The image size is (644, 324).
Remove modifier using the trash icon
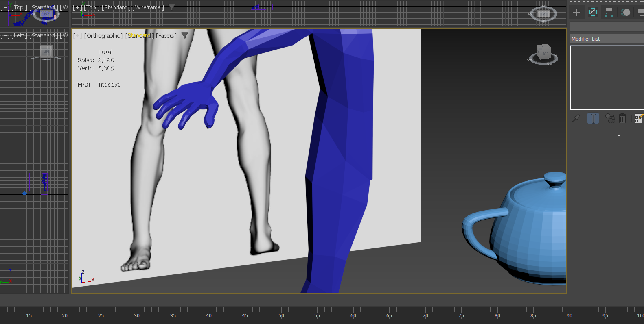pos(622,118)
